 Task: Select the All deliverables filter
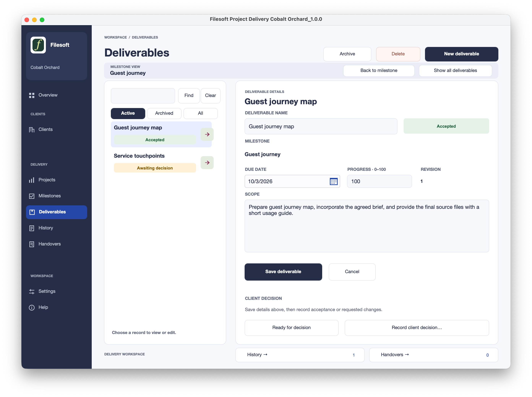200,113
